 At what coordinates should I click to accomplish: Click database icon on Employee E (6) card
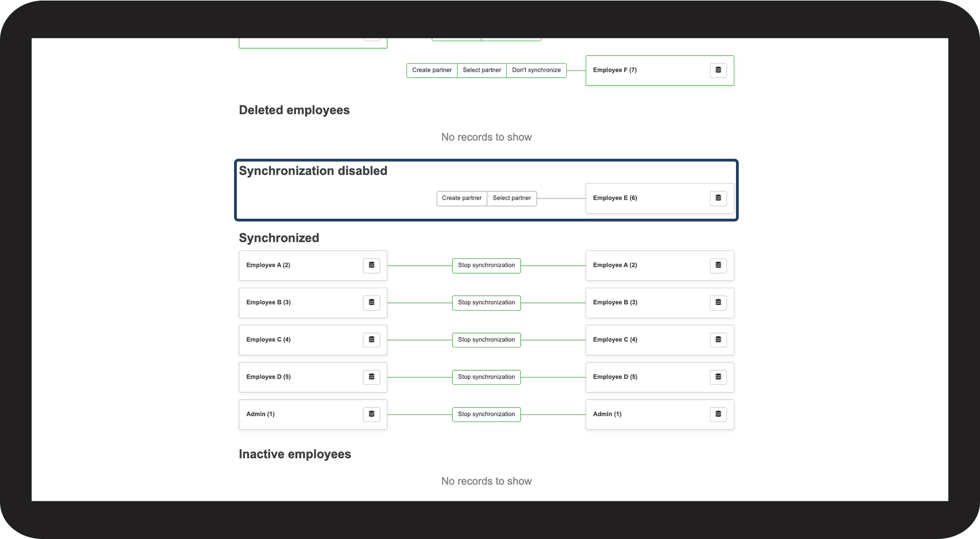(x=718, y=198)
